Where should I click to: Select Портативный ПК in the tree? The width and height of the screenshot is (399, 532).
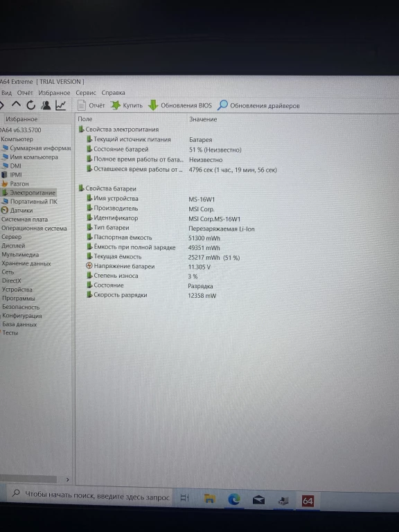pos(30,202)
